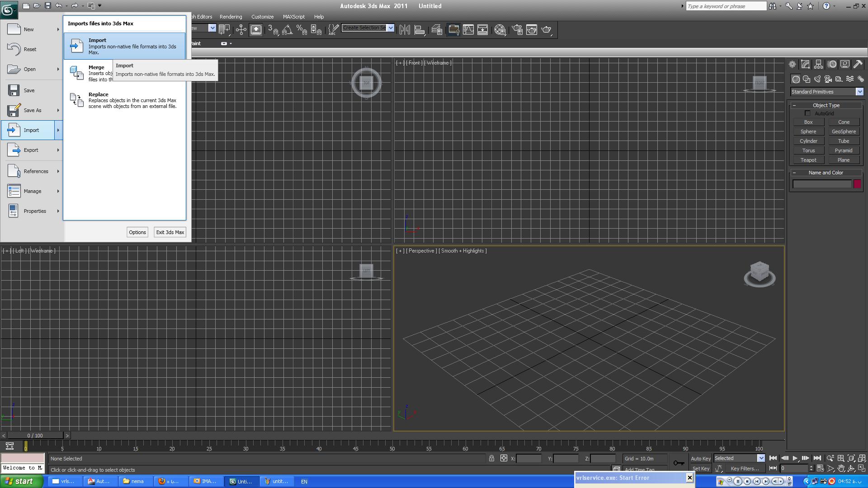Click the Mirror tool in toolbar
This screenshot has height=488, width=868.
(405, 30)
